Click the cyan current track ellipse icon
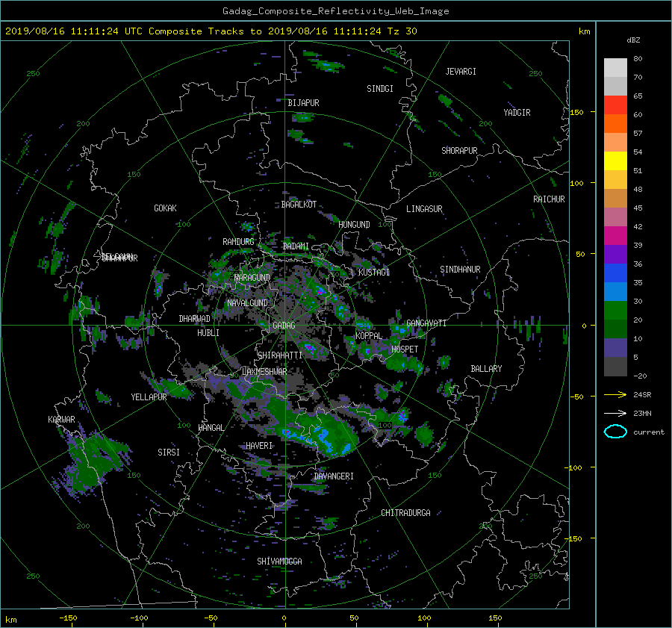This screenshot has width=672, height=628. click(615, 432)
